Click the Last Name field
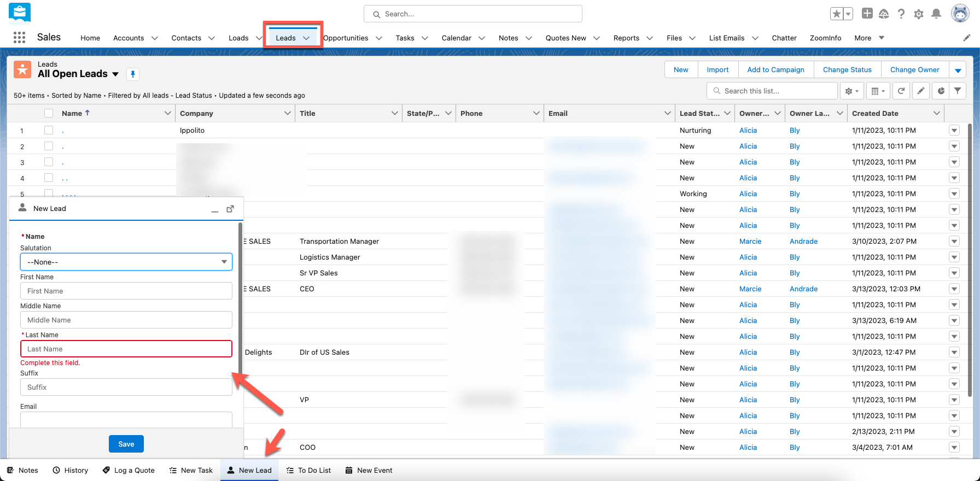The image size is (980, 481). point(126,349)
